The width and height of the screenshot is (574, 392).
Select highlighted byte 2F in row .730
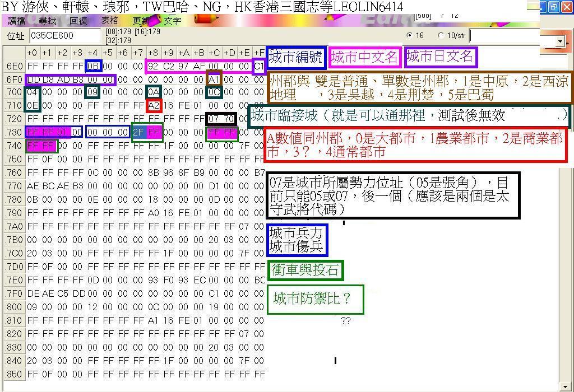pos(138,133)
